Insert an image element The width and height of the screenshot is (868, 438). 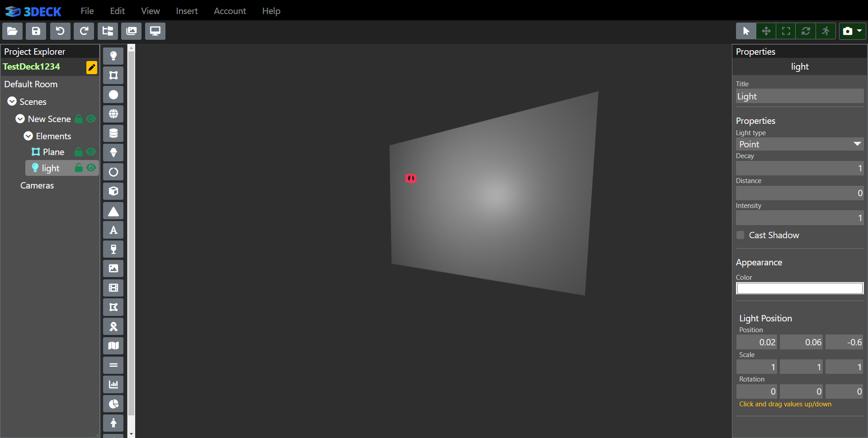(x=113, y=268)
